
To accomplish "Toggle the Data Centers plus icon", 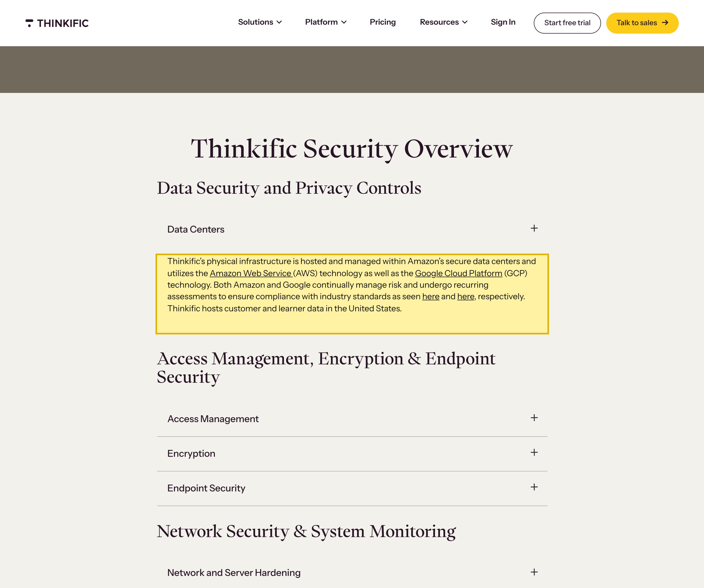I will pyautogui.click(x=534, y=228).
